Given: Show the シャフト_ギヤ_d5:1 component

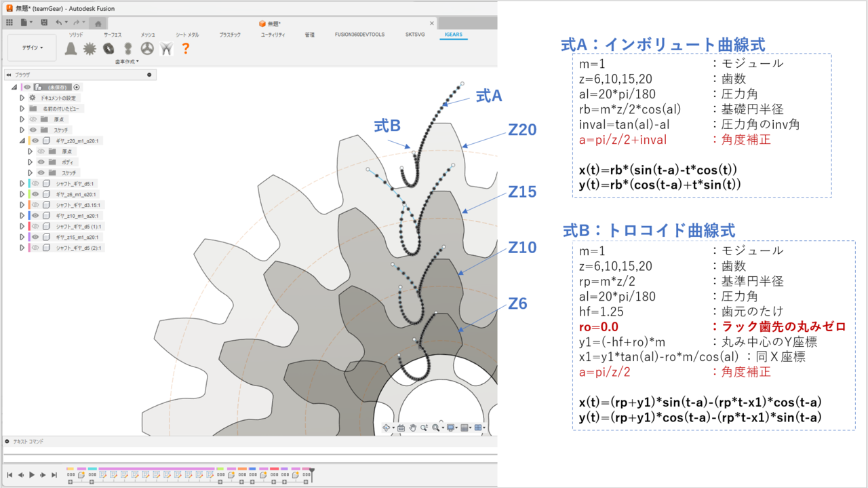Looking at the screenshot, I should click(35, 183).
